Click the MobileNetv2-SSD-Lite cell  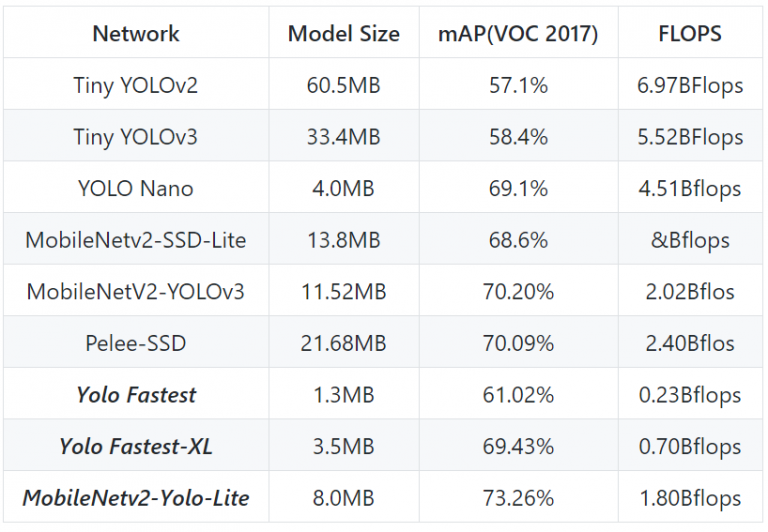pos(136,240)
